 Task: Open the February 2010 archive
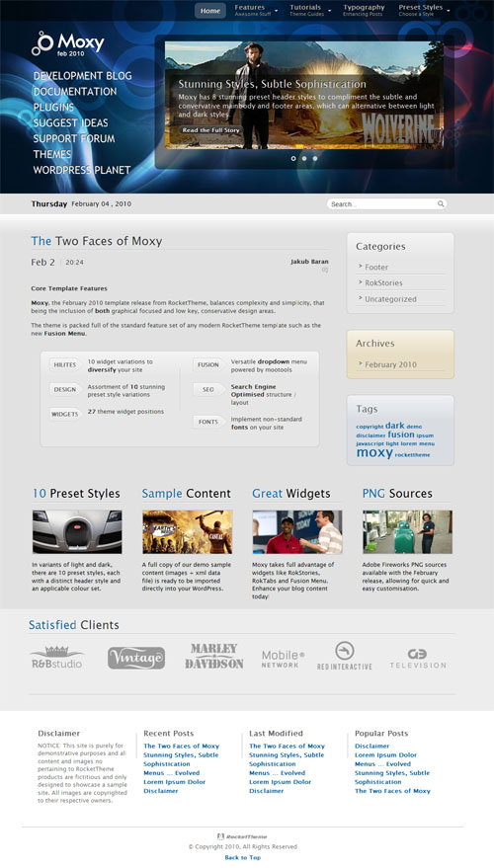[x=390, y=364]
